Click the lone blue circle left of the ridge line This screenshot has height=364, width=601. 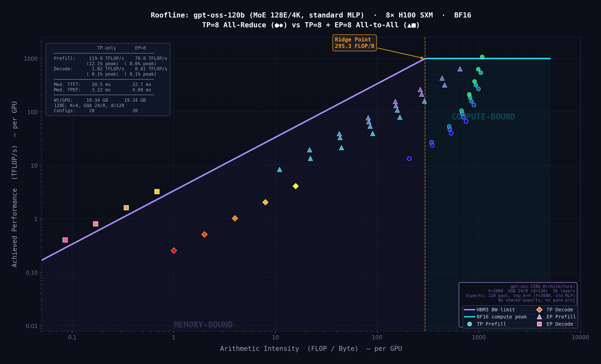click(409, 159)
